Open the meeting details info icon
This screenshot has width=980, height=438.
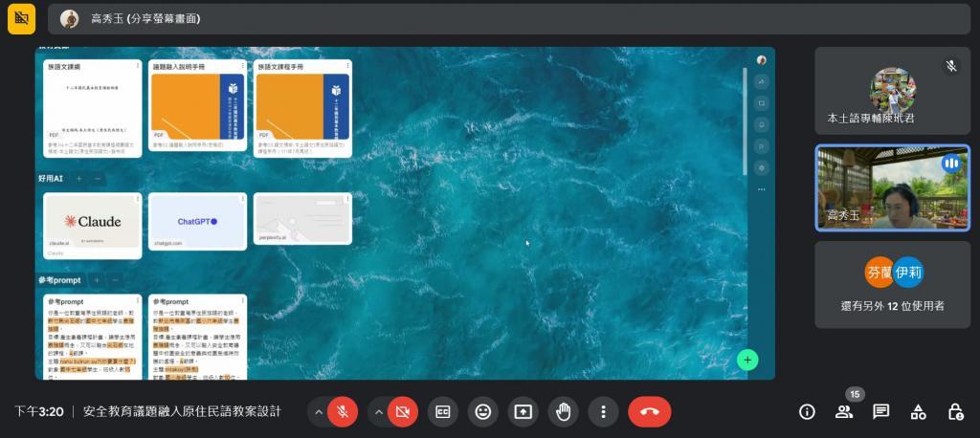tap(807, 412)
